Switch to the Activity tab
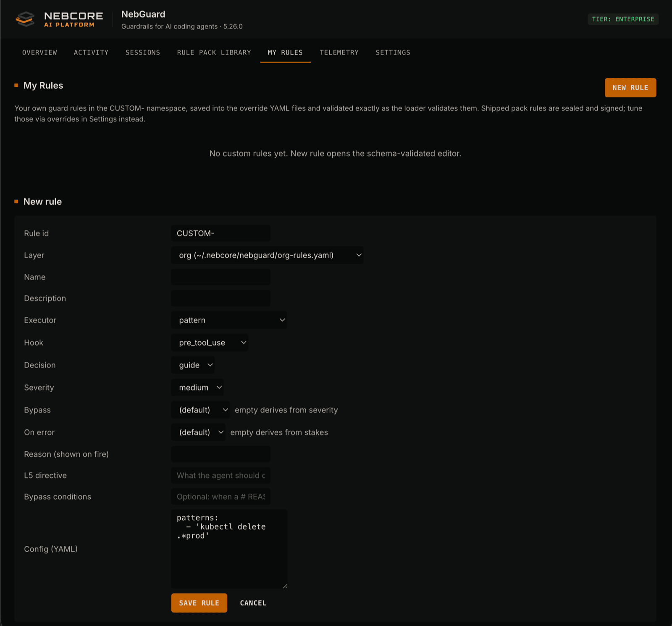 [91, 52]
